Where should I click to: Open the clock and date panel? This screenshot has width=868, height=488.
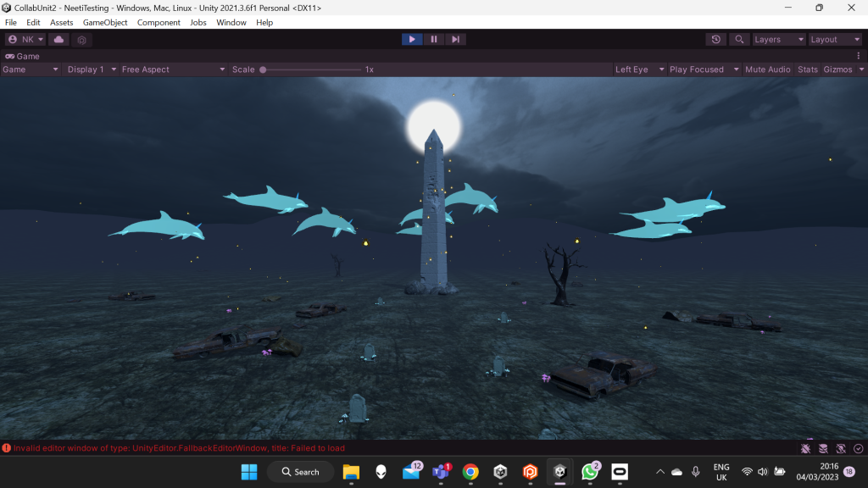click(817, 472)
